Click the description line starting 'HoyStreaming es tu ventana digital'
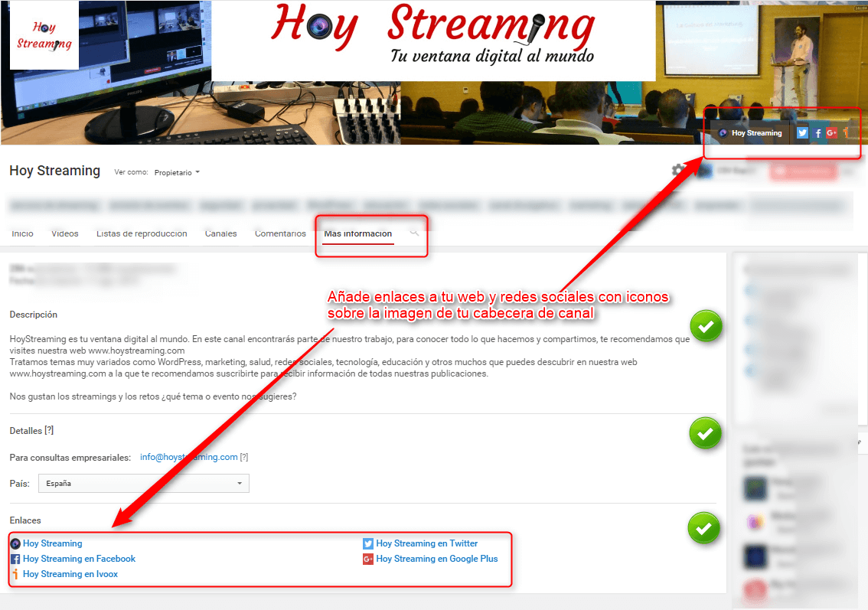Screen dimensions: 868x610 349,339
